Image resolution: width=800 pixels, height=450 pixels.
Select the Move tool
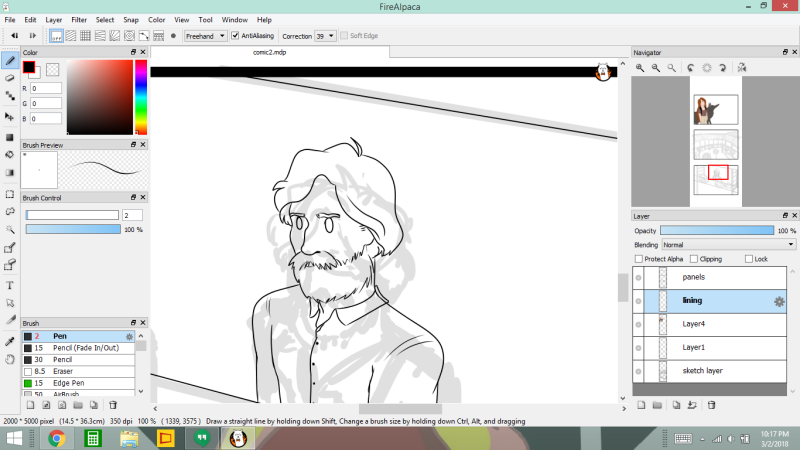pos(10,116)
